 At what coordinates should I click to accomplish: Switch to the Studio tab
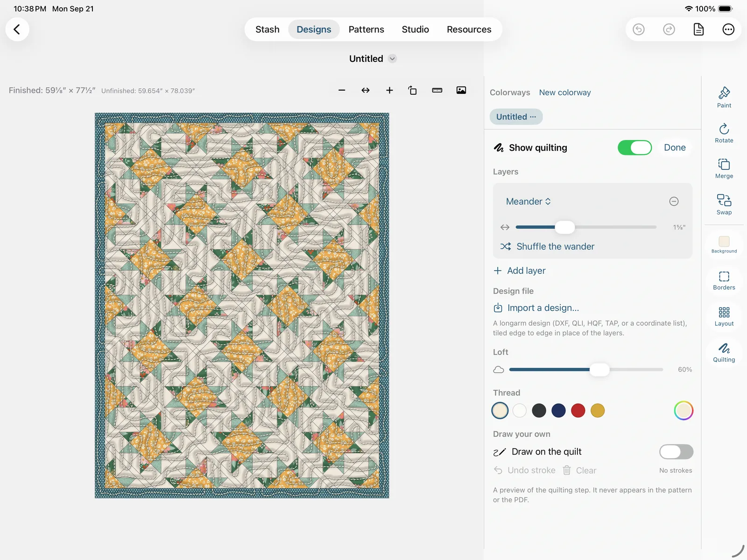[415, 29]
